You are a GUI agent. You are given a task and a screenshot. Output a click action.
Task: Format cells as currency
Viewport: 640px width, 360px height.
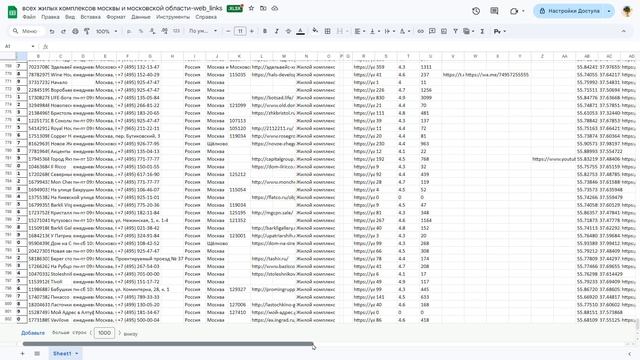[129, 31]
